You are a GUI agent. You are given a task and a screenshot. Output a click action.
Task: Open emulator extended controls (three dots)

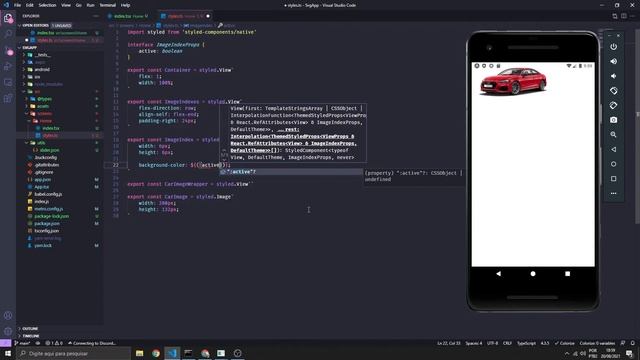pos(613,193)
